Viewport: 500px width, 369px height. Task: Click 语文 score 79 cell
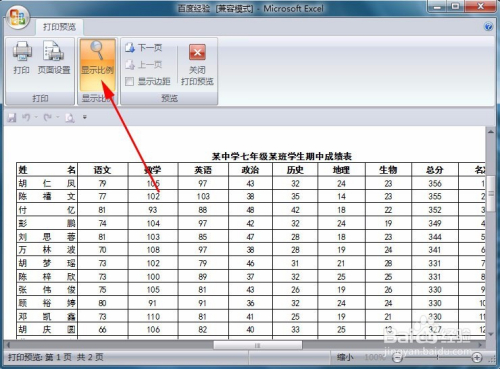pyautogui.click(x=102, y=183)
